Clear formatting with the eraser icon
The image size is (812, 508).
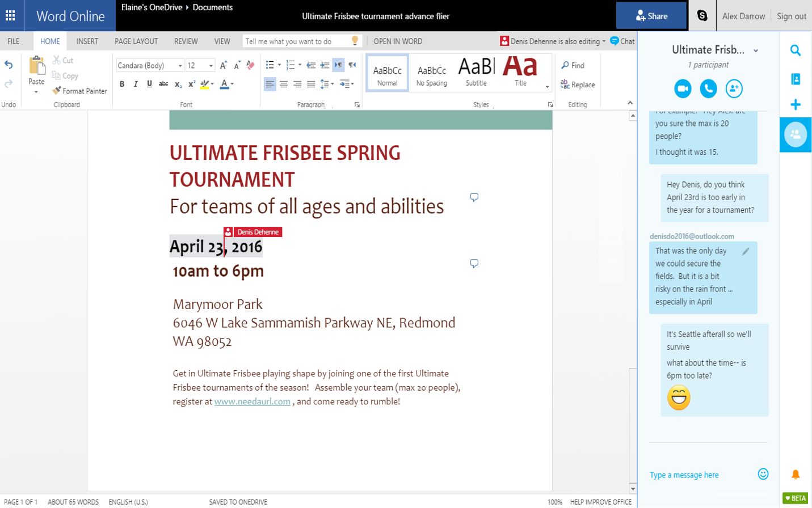(x=250, y=65)
